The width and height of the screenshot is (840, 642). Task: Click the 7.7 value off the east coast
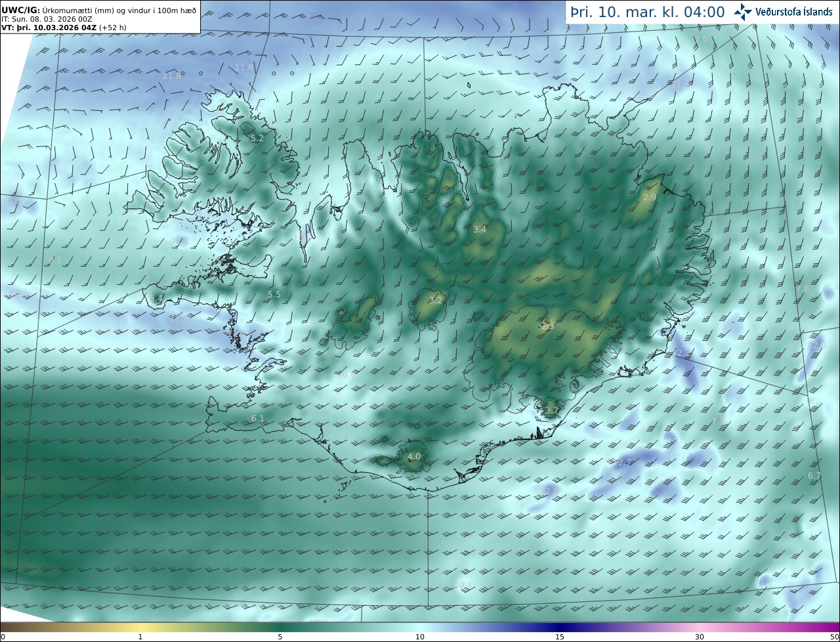pyautogui.click(x=719, y=421)
